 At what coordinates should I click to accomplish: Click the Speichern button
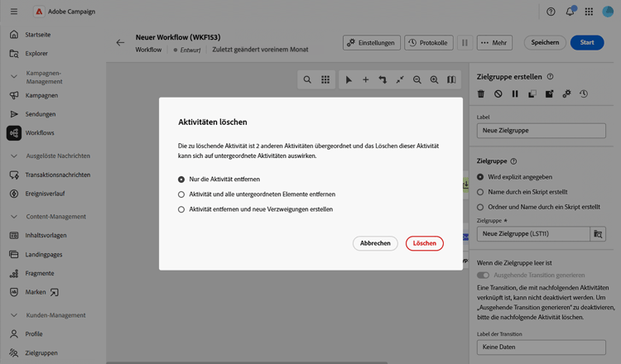[545, 43]
